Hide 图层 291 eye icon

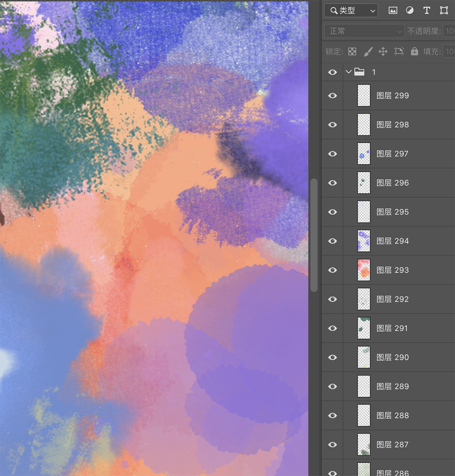tap(333, 328)
